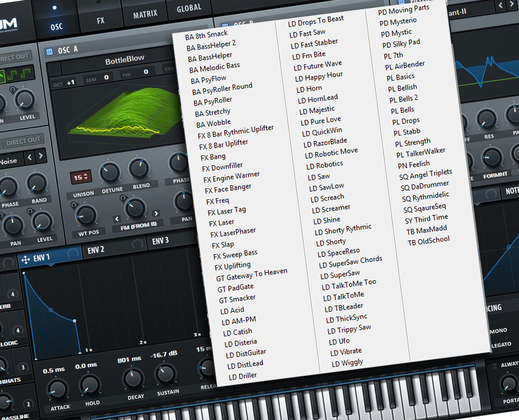Click the OSC A Detune knob

click(x=110, y=173)
